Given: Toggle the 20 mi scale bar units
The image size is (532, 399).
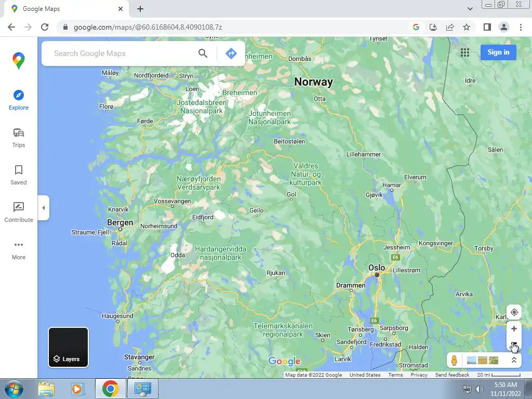Looking at the screenshot, I should (499, 375).
